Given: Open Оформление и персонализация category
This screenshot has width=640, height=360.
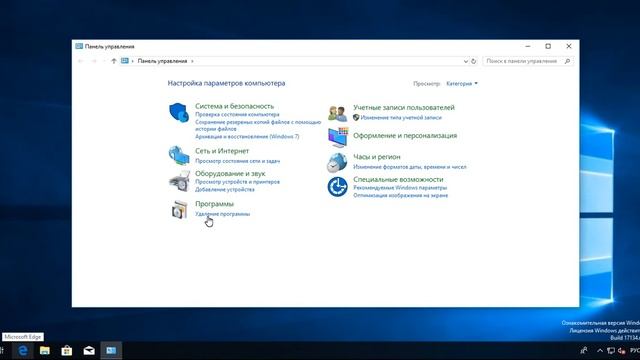Looking at the screenshot, I should (405, 136).
